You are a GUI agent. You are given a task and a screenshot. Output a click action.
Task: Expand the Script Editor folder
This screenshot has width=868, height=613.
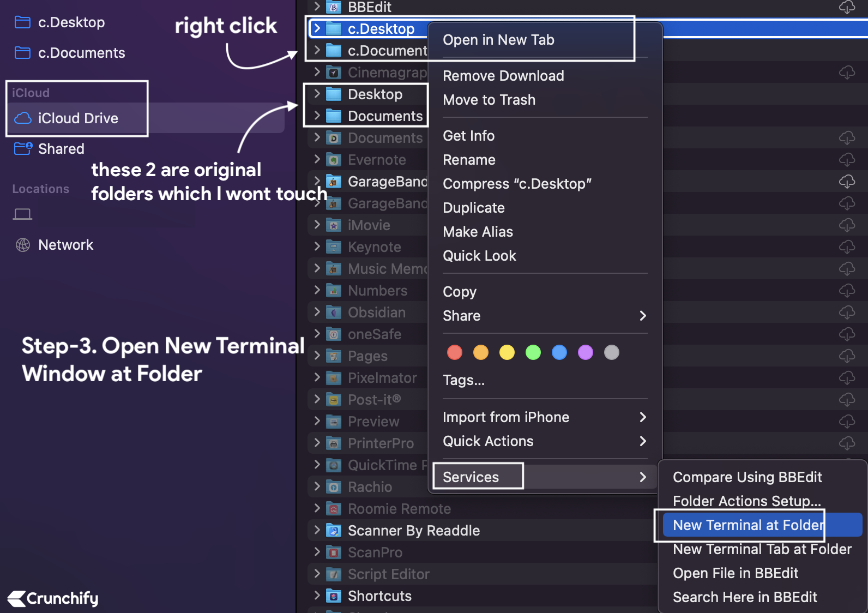tap(317, 574)
